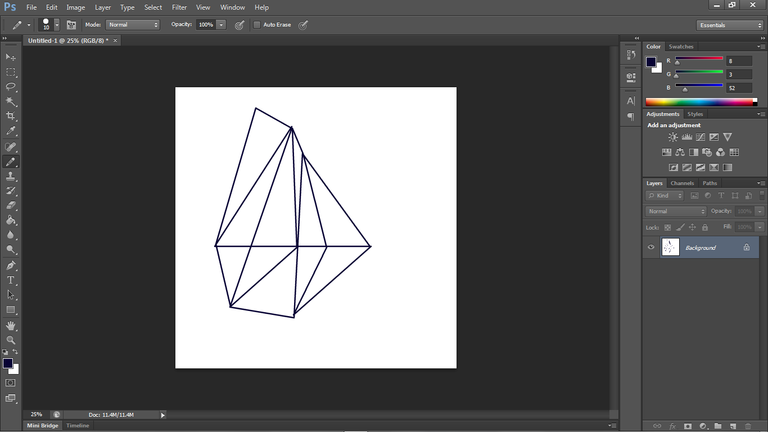The width and height of the screenshot is (768, 432).
Task: Reset default foreground and background colors
Action: coord(5,352)
